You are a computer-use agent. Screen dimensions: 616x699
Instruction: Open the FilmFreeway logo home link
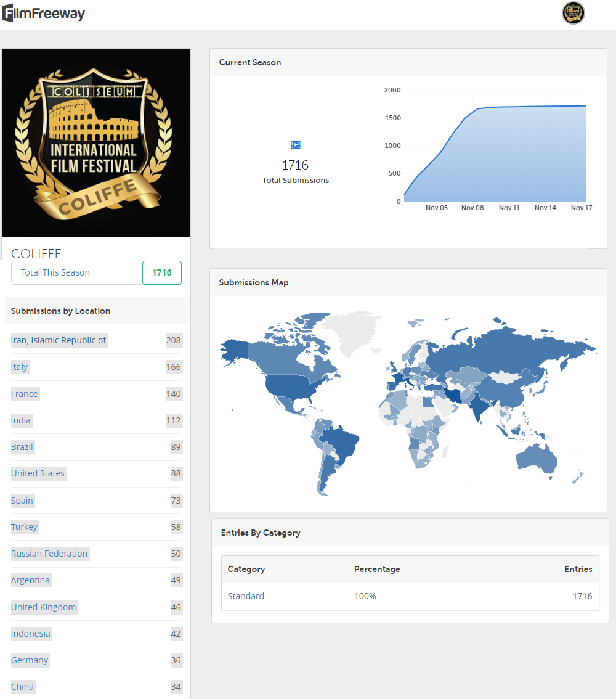(x=43, y=13)
